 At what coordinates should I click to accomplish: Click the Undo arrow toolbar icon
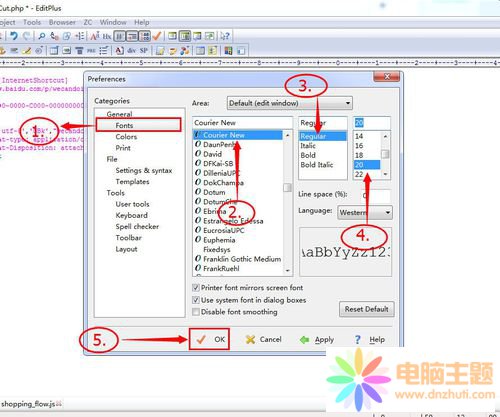coord(14,36)
